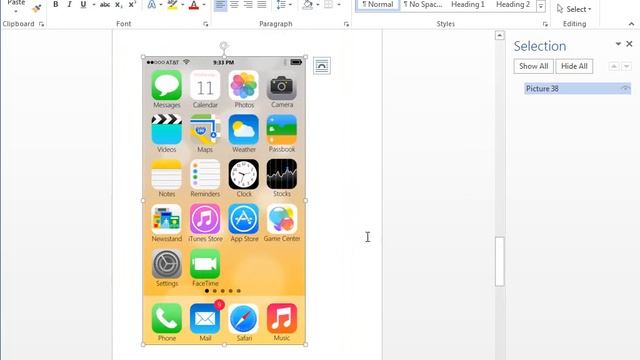Open font color dropdown arrow
640x360 pixels.
pos(204,4)
